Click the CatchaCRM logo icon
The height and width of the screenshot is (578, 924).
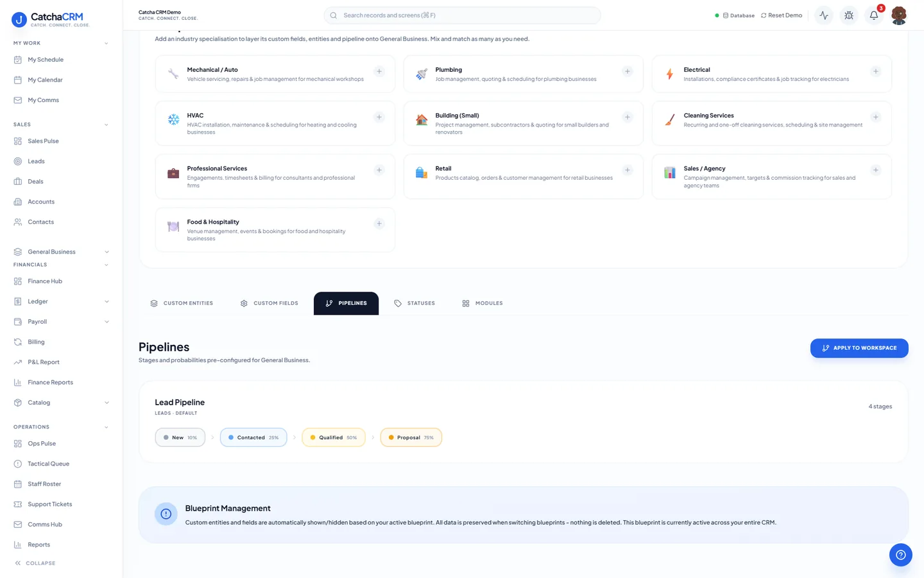click(19, 20)
